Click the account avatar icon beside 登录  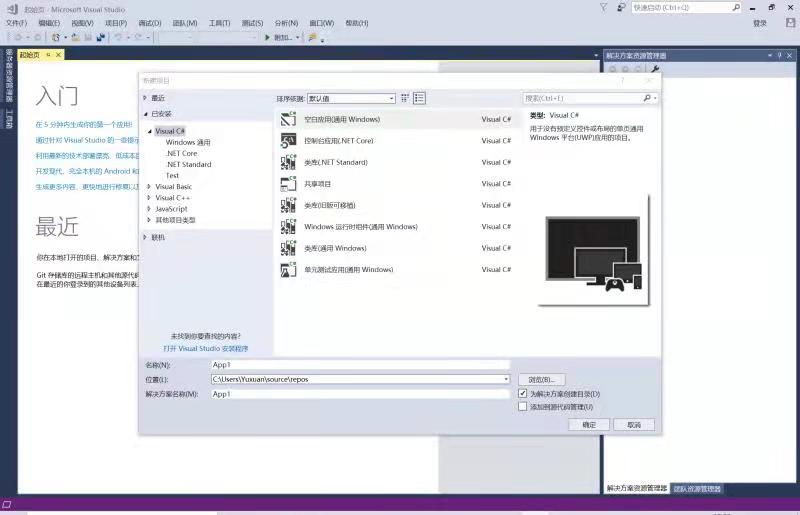(x=790, y=22)
